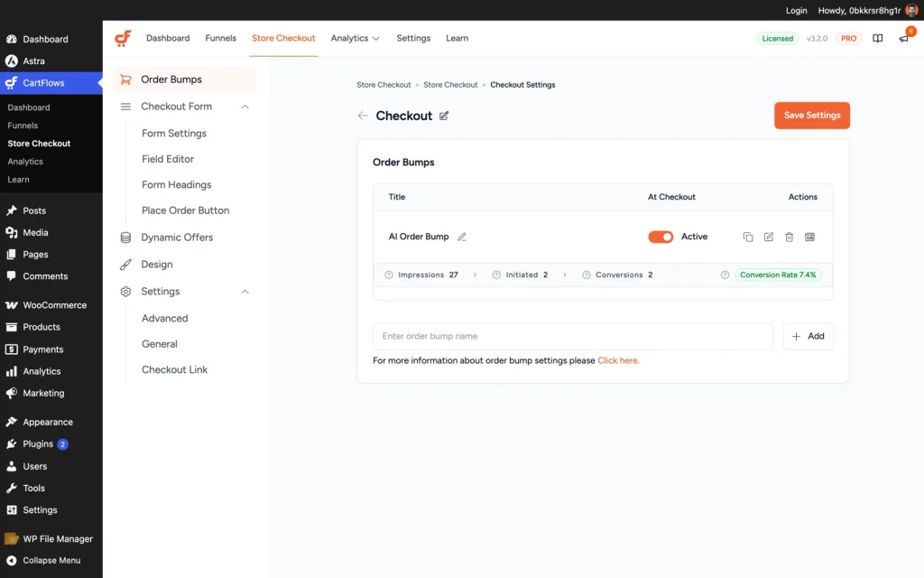Screen dimensions: 924x578
Task: Delete the AI Order Bump
Action: pos(789,237)
